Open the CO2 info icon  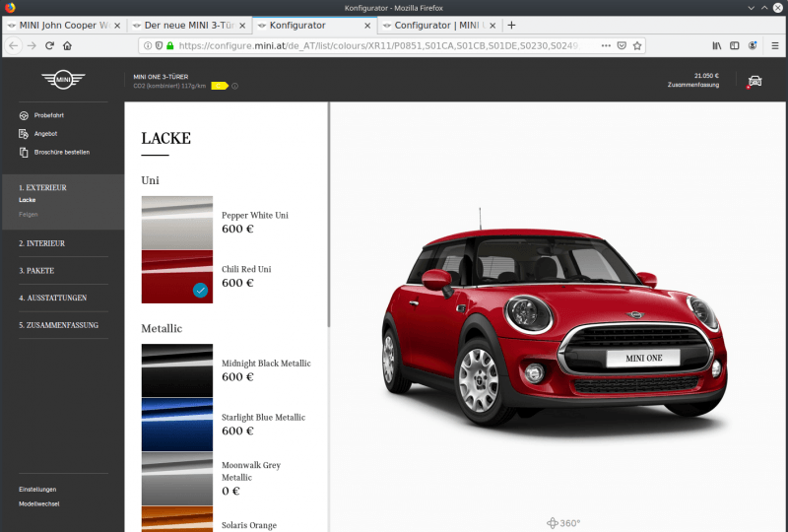[234, 86]
